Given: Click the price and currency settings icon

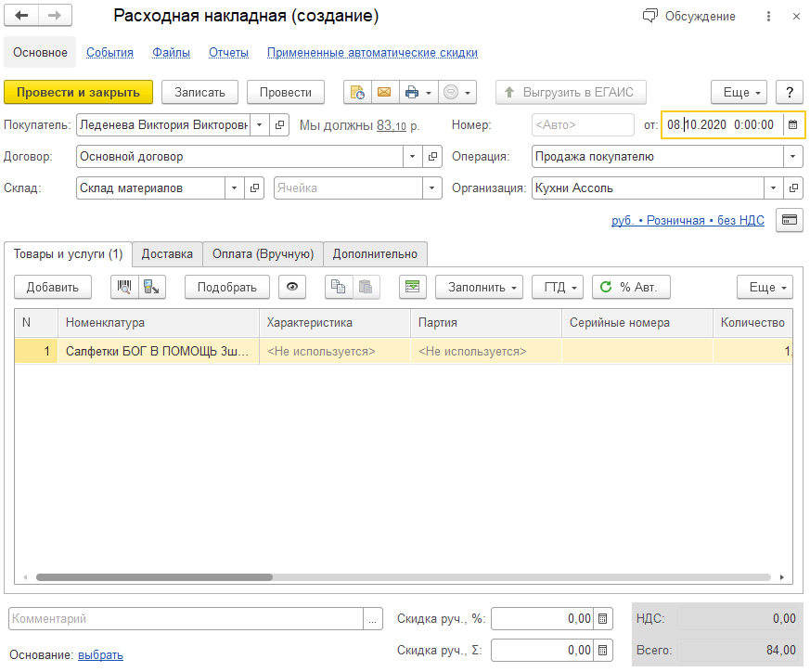Looking at the screenshot, I should pyautogui.click(x=790, y=220).
